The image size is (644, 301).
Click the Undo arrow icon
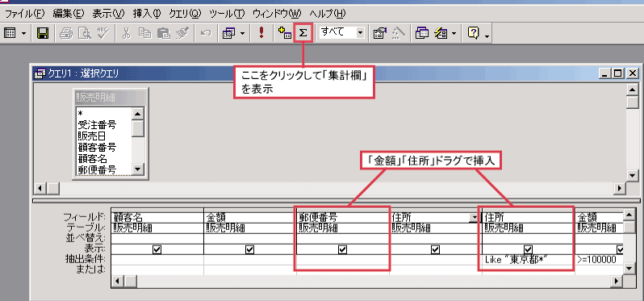click(x=206, y=33)
